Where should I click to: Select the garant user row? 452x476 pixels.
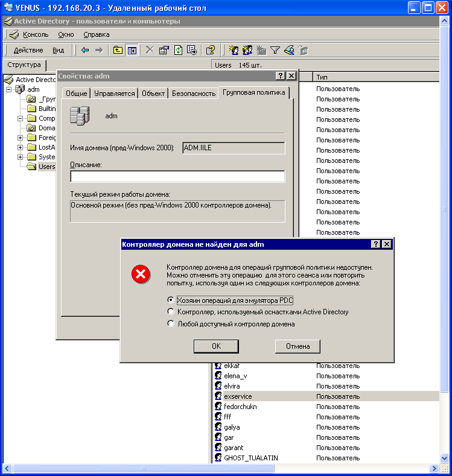(326, 448)
